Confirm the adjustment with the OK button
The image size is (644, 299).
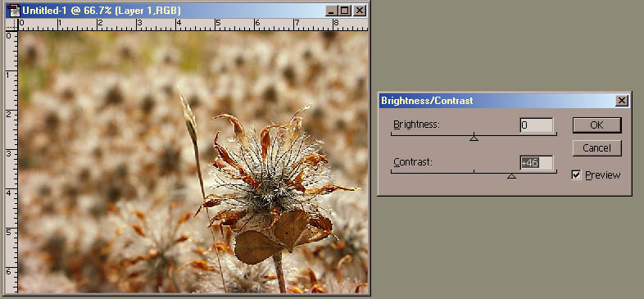[x=596, y=125]
